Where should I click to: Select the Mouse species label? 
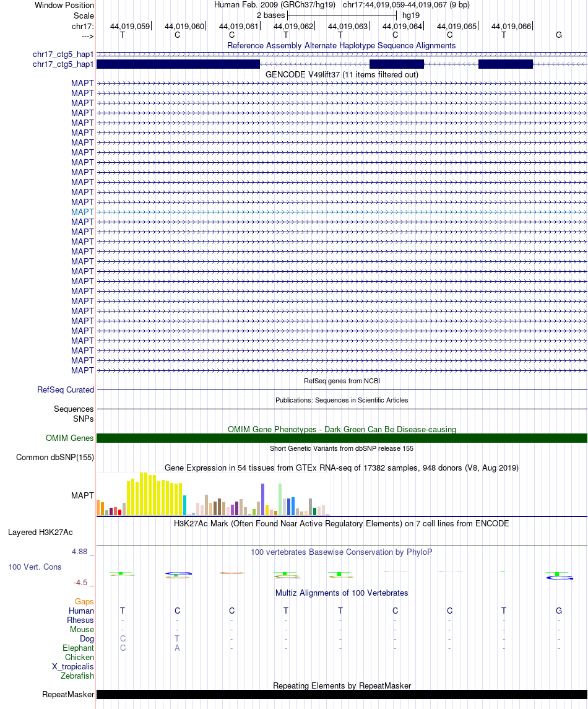coord(82,629)
